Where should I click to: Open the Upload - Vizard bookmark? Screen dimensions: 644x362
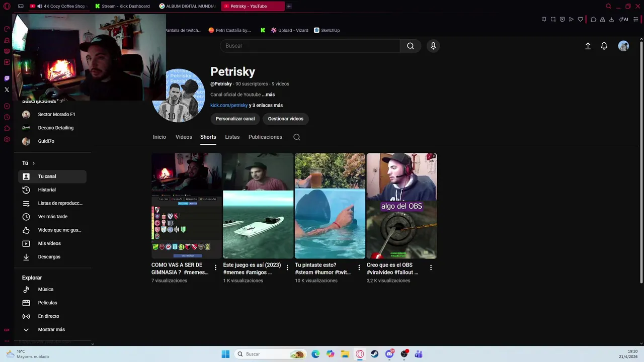(289, 30)
